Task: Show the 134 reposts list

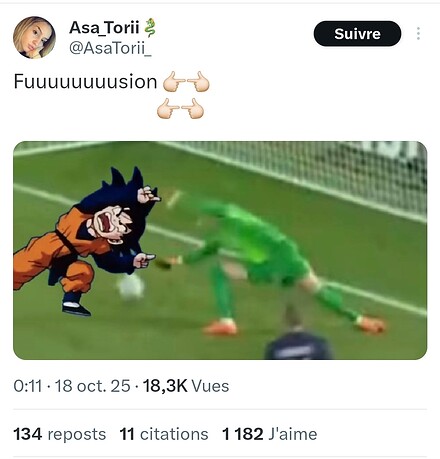Action: point(60,434)
